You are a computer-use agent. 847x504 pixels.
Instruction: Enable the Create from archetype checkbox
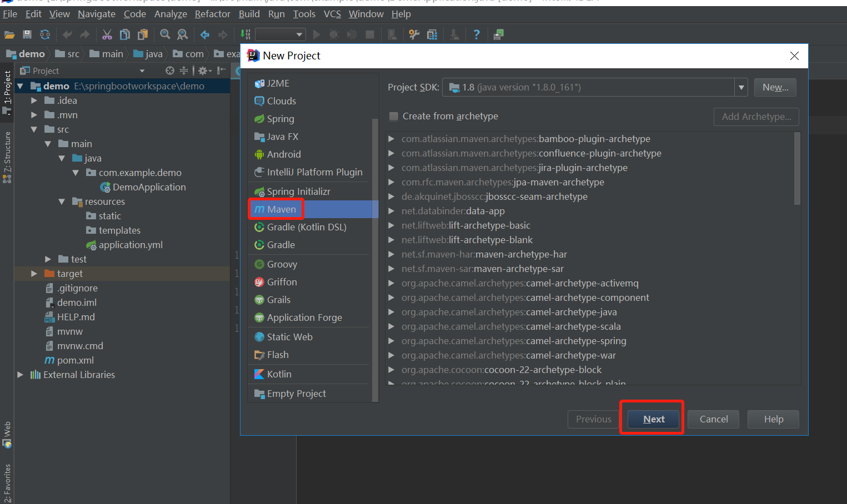tap(393, 116)
